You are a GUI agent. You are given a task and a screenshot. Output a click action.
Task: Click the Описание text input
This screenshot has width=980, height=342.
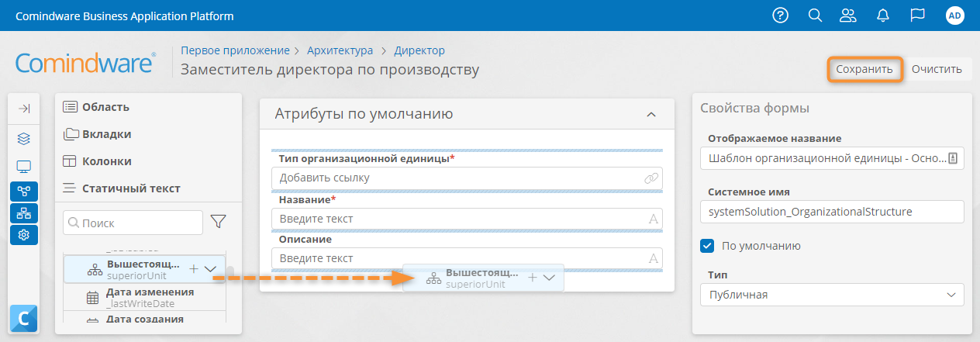point(468,258)
